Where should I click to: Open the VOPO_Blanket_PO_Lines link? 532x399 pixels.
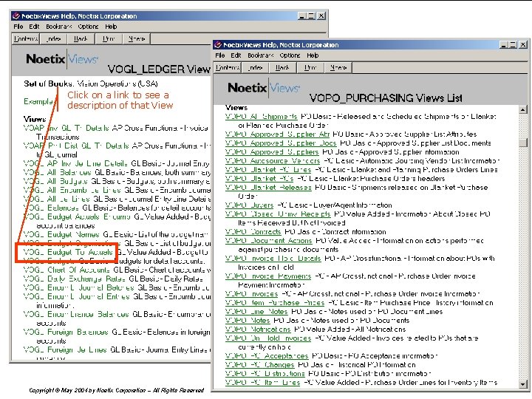pyautogui.click(x=268, y=170)
